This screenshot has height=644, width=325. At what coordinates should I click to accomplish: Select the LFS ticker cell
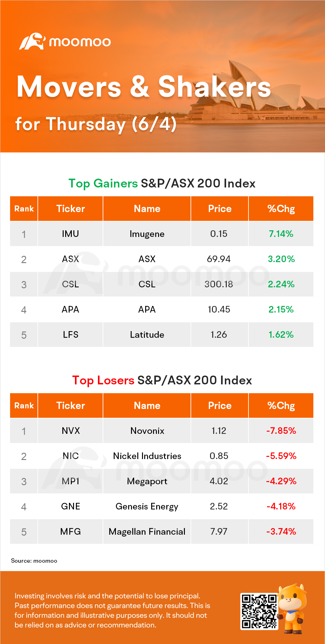(x=71, y=335)
